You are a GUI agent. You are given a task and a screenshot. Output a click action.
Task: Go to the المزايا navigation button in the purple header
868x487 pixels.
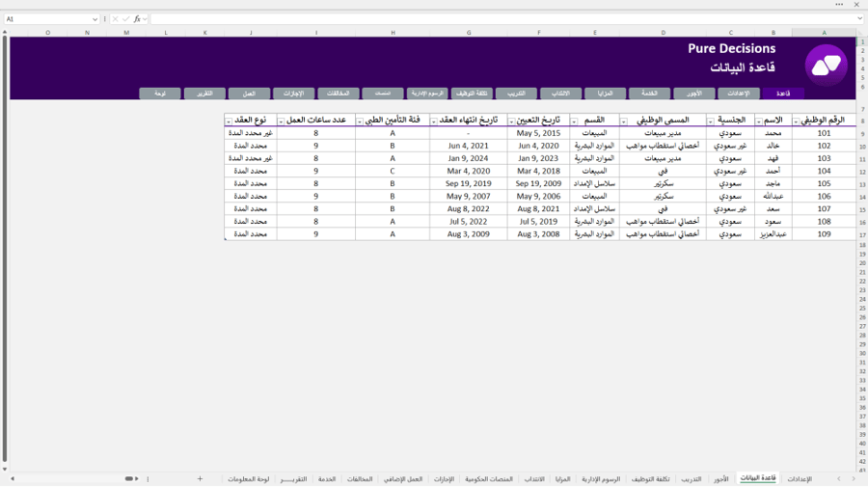[x=605, y=94]
